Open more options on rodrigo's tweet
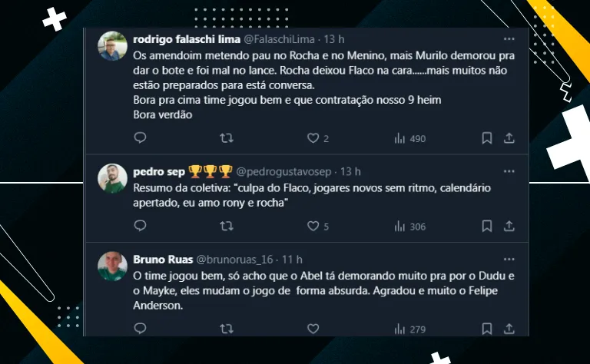 pyautogui.click(x=509, y=38)
